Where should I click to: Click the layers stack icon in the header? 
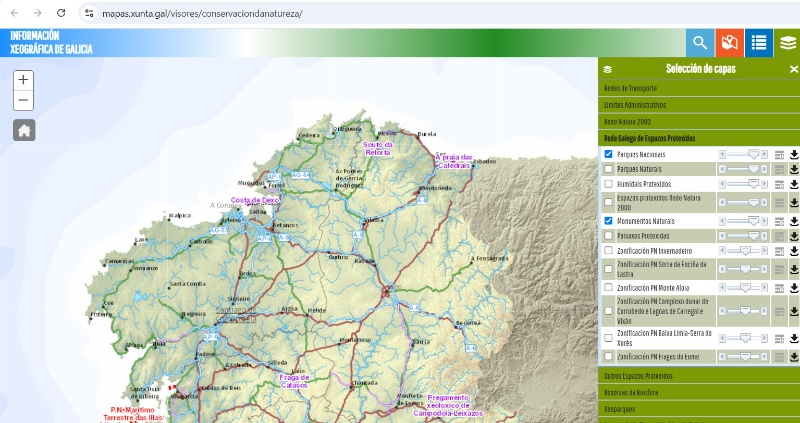point(788,43)
